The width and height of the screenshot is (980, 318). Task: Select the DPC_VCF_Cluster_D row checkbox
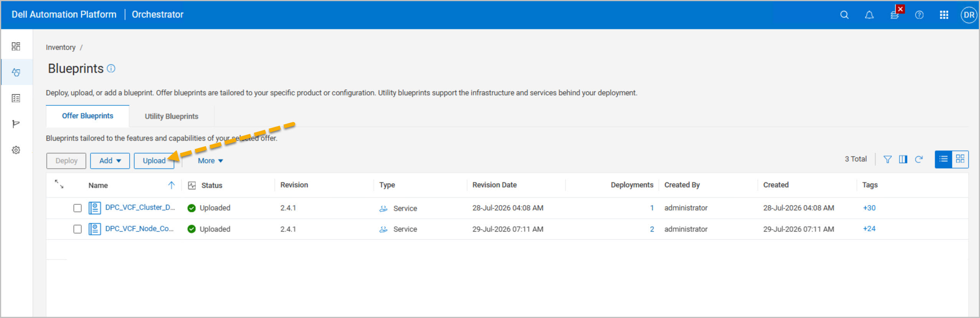click(78, 208)
